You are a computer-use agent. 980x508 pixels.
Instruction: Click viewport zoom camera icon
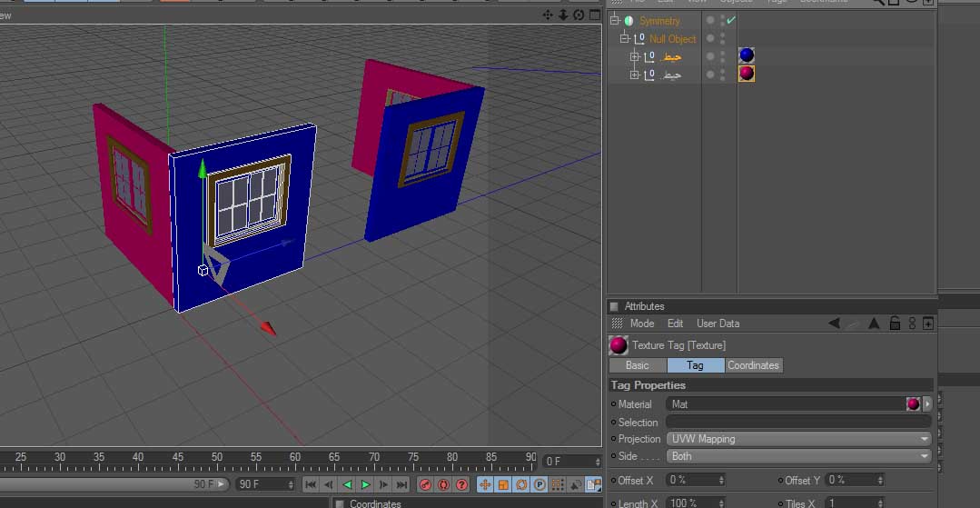tap(563, 15)
